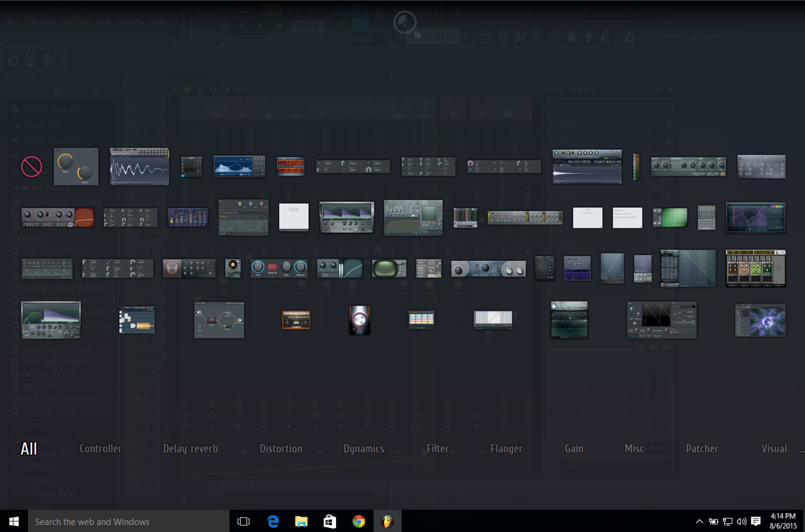Open the volume control in system tray

[x=741, y=521]
